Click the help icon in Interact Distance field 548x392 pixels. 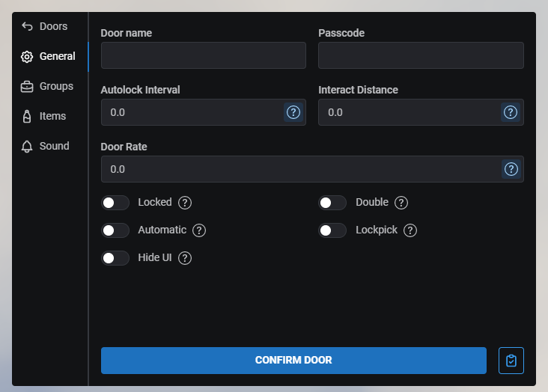(511, 112)
